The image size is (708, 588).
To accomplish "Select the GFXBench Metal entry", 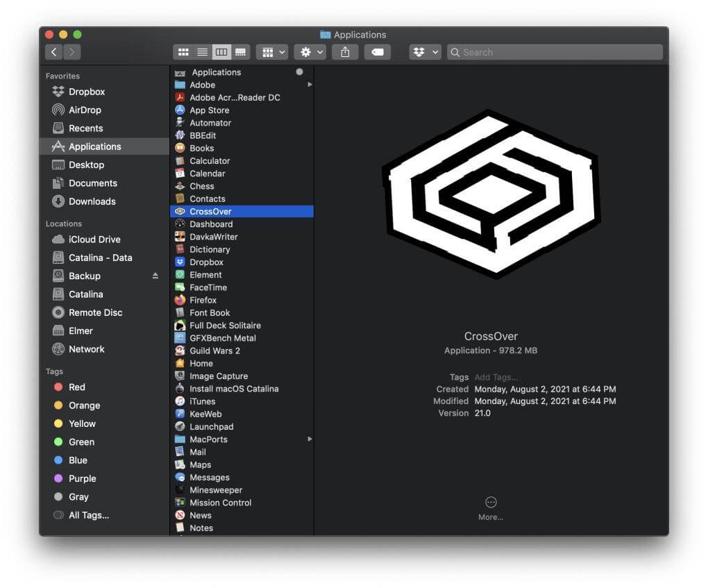I will 242,338.
